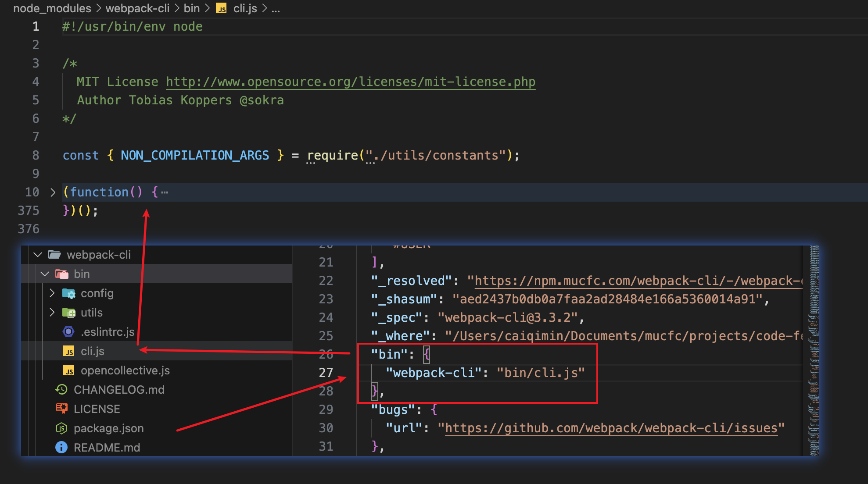Open the cli.js breadcrumb segment
868x484 pixels.
(x=245, y=8)
